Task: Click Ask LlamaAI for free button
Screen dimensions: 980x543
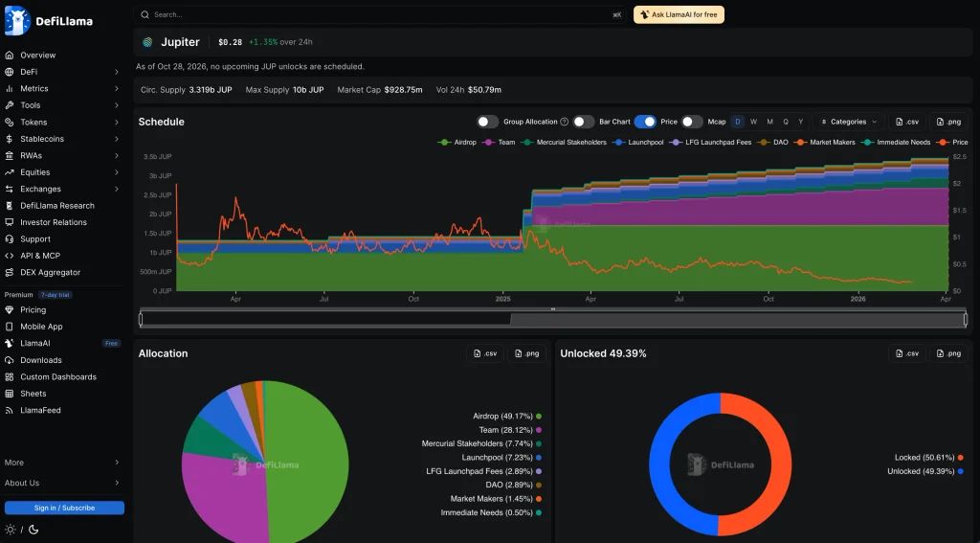Action: click(679, 14)
